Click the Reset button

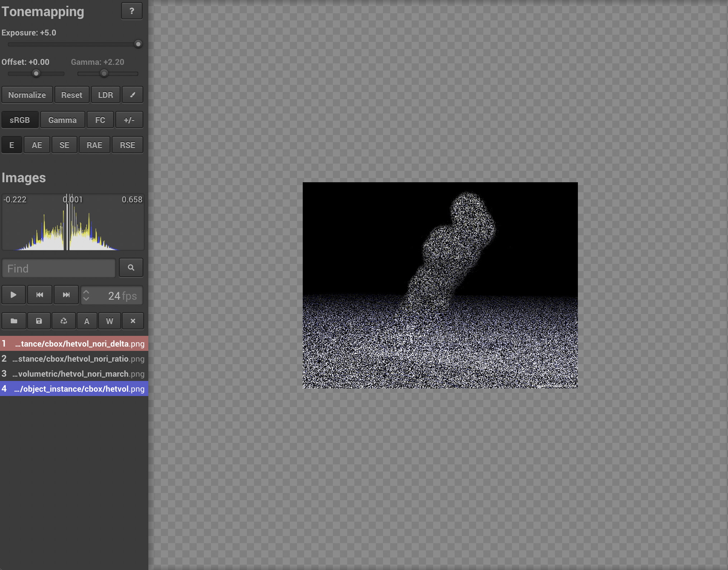click(72, 95)
